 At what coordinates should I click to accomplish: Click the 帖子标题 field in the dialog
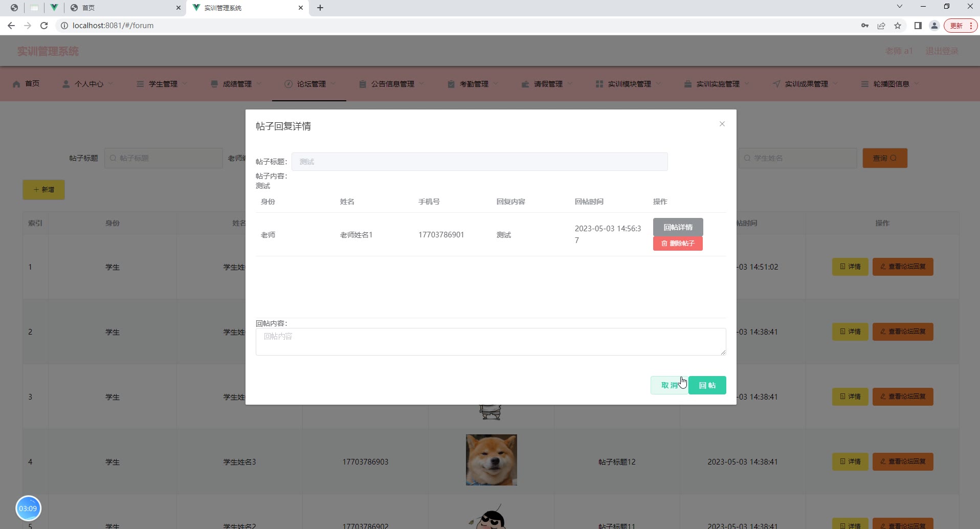pos(479,162)
